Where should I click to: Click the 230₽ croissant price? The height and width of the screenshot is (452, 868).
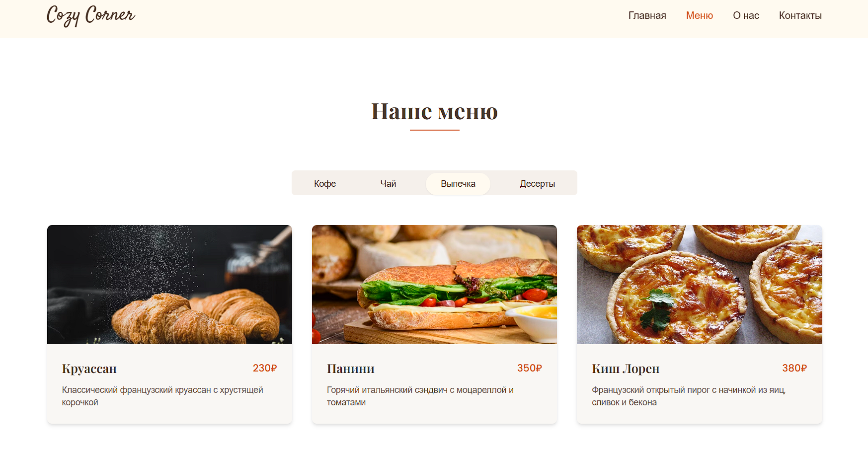point(265,368)
